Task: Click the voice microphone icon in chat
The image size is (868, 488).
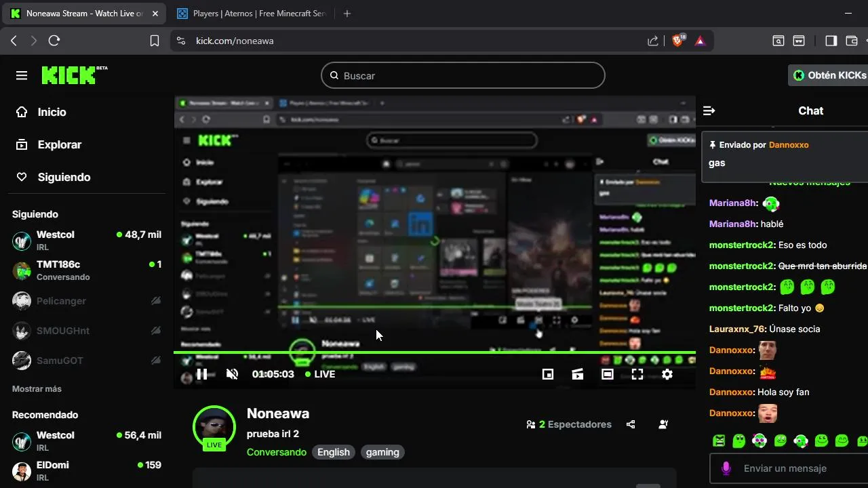Action: click(x=726, y=468)
